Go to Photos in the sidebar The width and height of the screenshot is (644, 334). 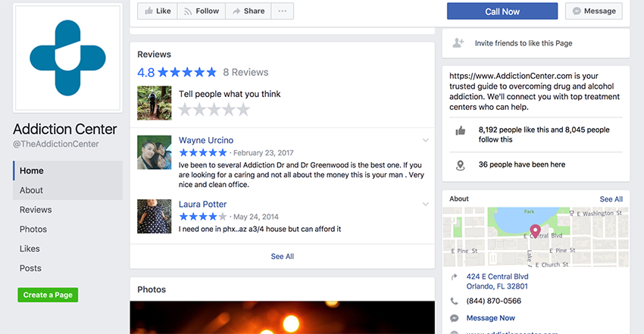click(x=33, y=229)
